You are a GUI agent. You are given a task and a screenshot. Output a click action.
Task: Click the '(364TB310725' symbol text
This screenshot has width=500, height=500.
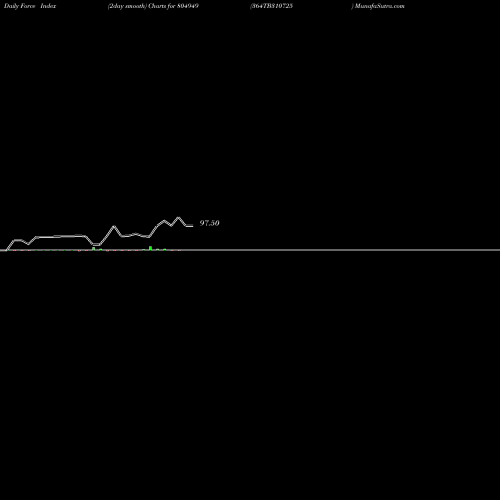pos(271,6)
